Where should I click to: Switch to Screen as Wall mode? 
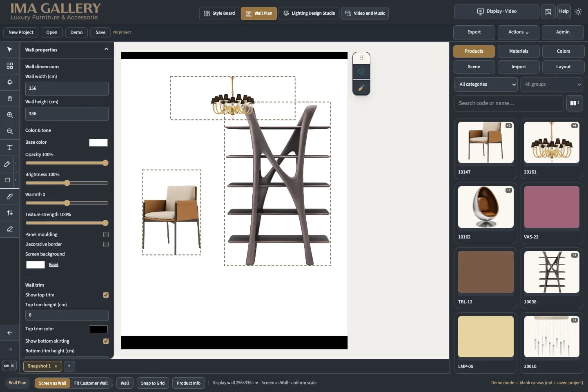click(52, 383)
